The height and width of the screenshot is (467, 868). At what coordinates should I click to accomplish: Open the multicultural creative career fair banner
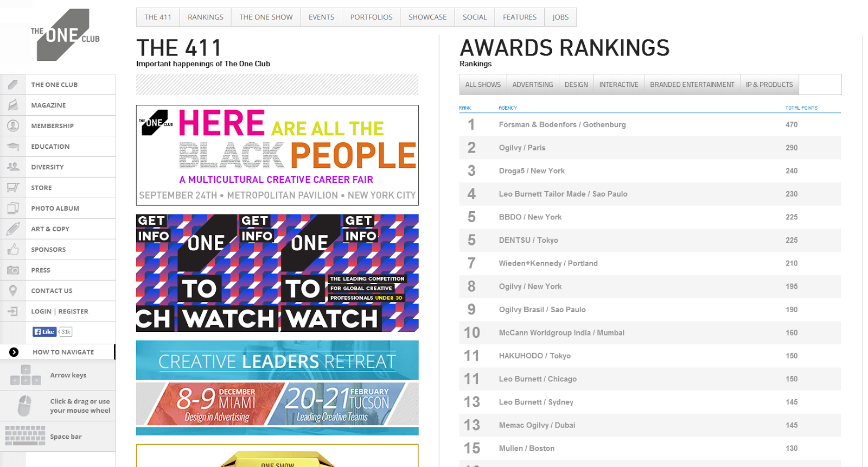pyautogui.click(x=277, y=155)
